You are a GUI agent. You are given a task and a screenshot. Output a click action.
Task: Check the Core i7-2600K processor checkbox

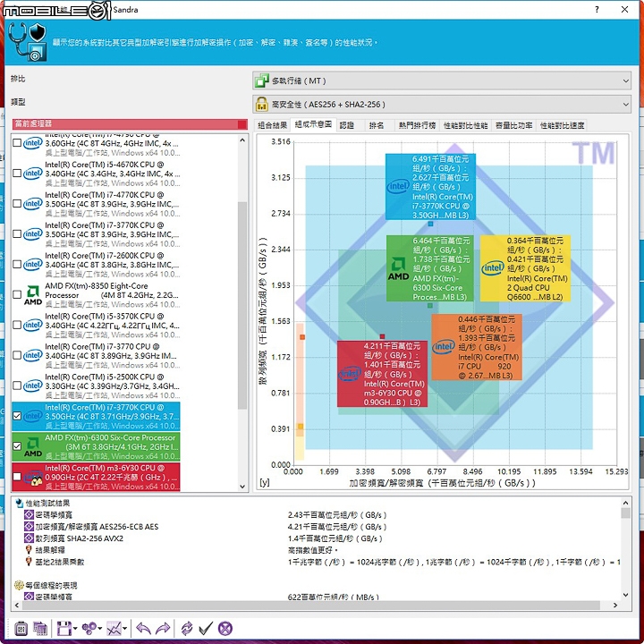click(17, 265)
